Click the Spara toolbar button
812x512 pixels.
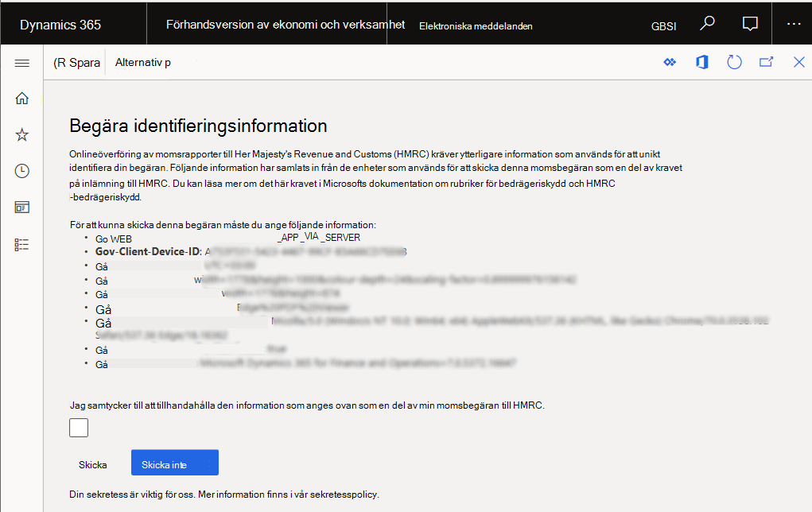[x=76, y=63]
